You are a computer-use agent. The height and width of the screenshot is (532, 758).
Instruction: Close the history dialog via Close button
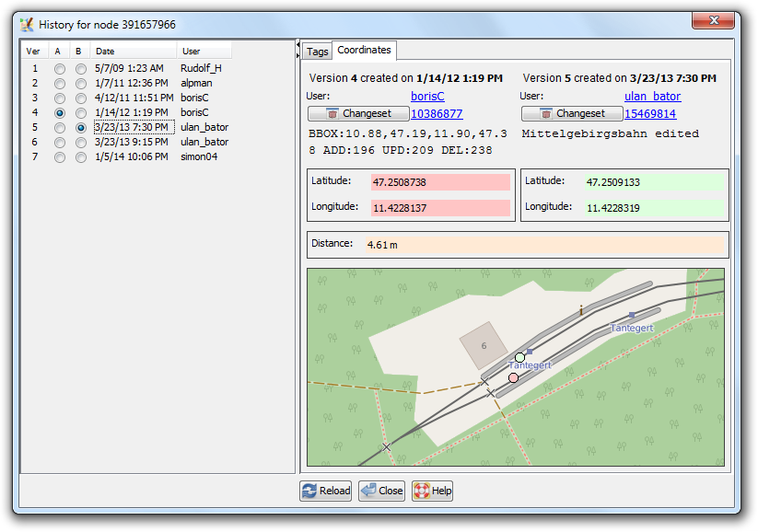pyautogui.click(x=382, y=491)
